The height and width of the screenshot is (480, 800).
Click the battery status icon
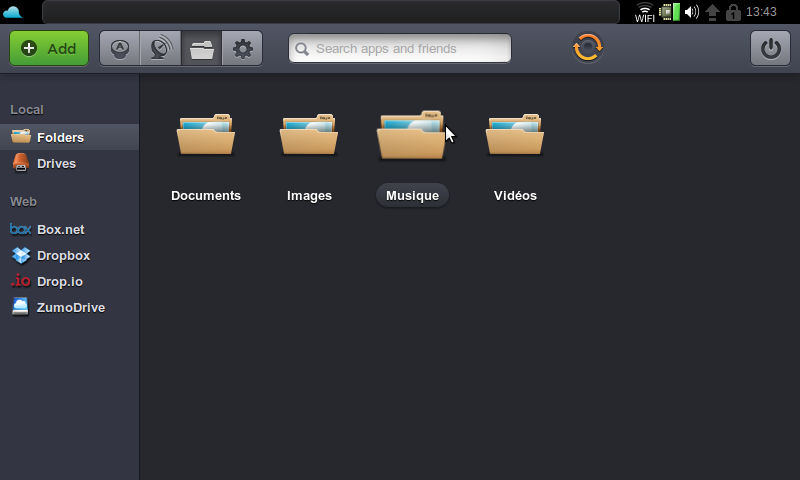[x=669, y=12]
